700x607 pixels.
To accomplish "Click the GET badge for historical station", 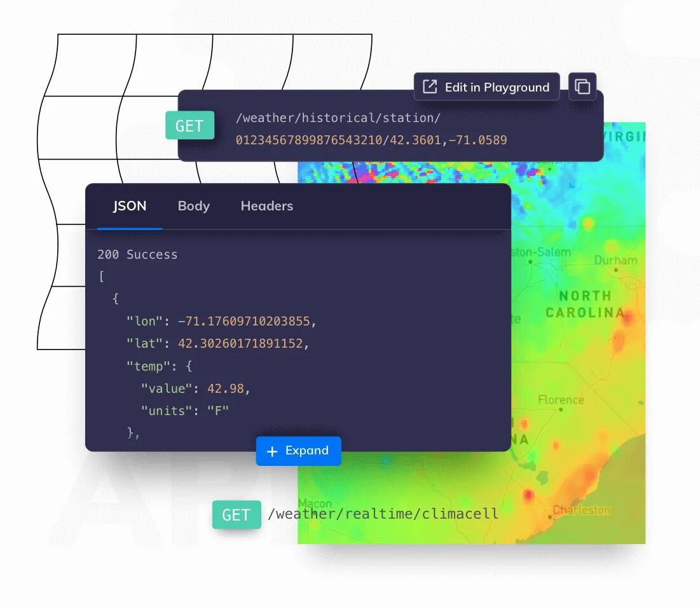I will point(189,125).
